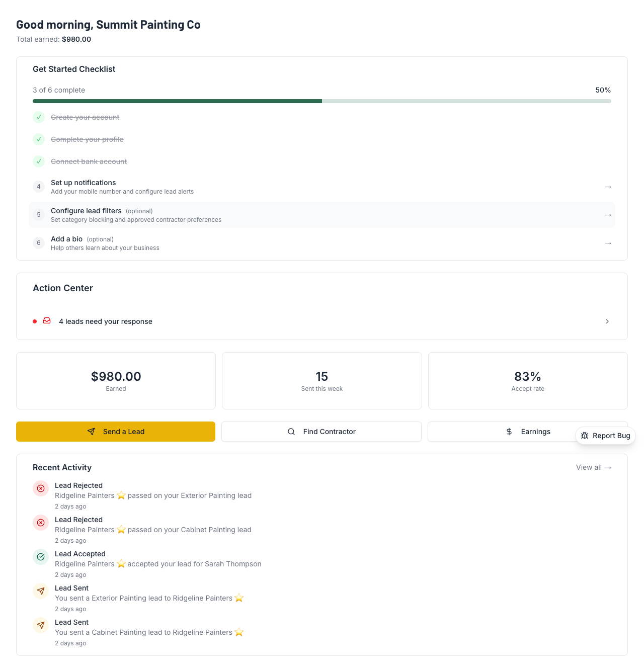Click the 15 Sent this week card

point(322,381)
